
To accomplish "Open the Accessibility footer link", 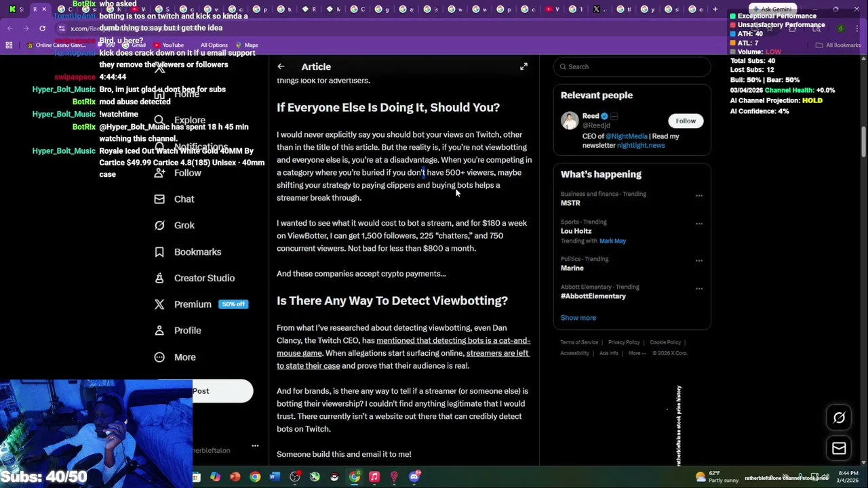I will [574, 353].
